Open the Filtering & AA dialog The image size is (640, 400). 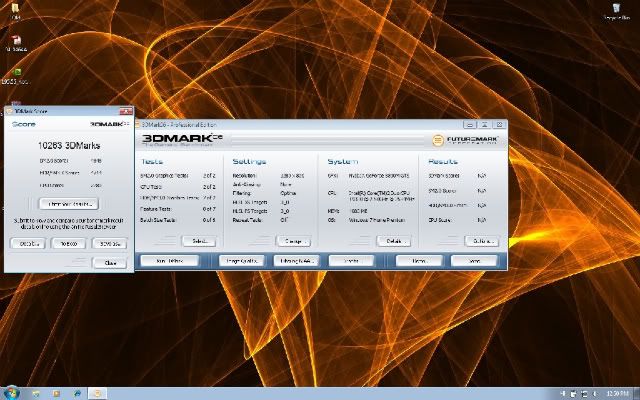pos(296,261)
